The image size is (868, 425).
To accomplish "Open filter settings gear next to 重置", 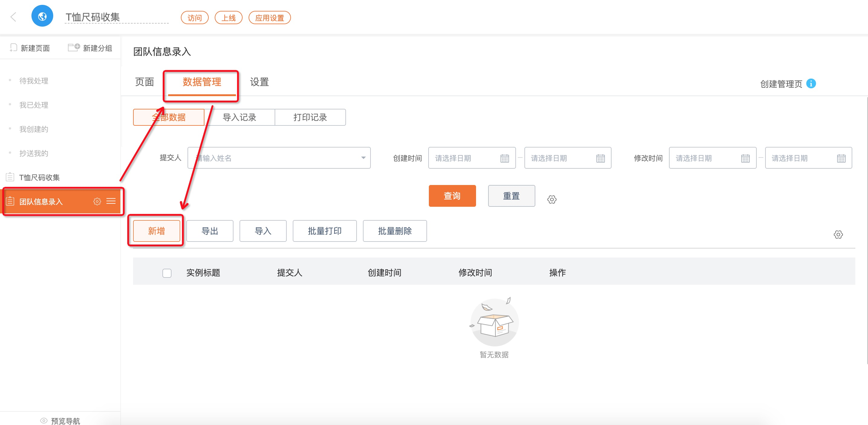I will point(552,200).
